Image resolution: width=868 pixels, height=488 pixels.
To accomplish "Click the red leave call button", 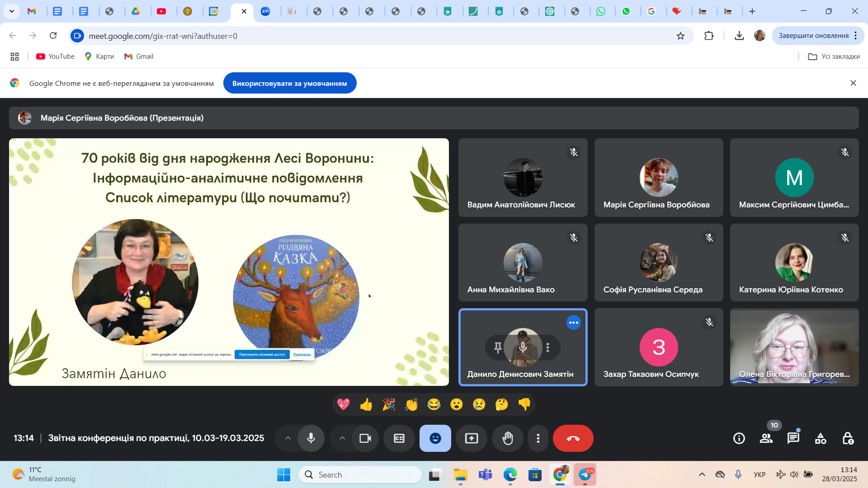I will point(573,438).
